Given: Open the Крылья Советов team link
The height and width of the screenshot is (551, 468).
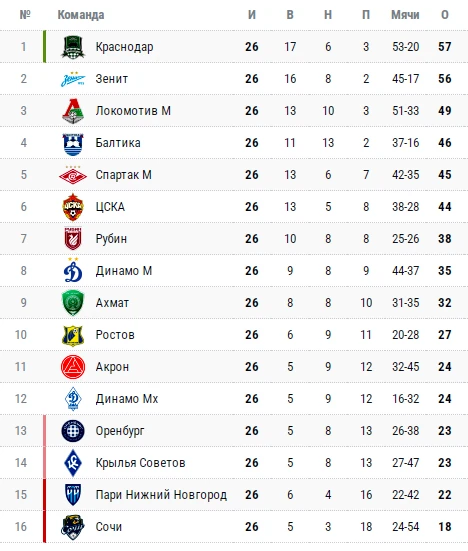Looking at the screenshot, I should tap(140, 463).
